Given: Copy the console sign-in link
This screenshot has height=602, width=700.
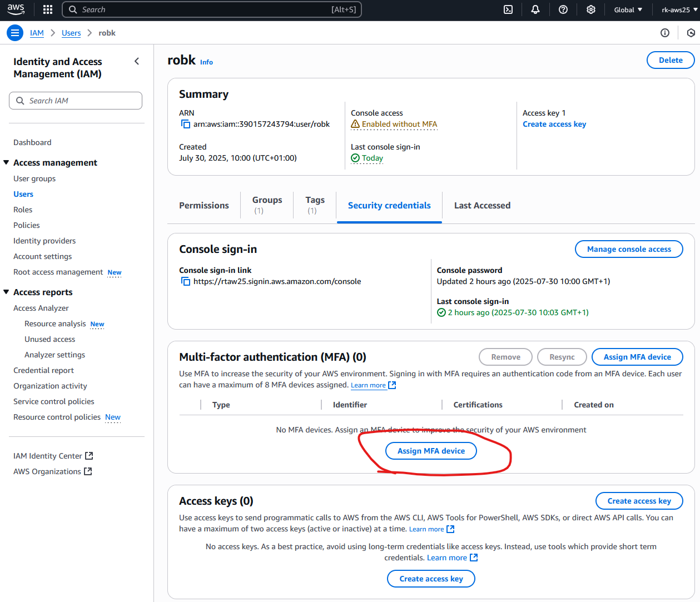Looking at the screenshot, I should tap(186, 281).
